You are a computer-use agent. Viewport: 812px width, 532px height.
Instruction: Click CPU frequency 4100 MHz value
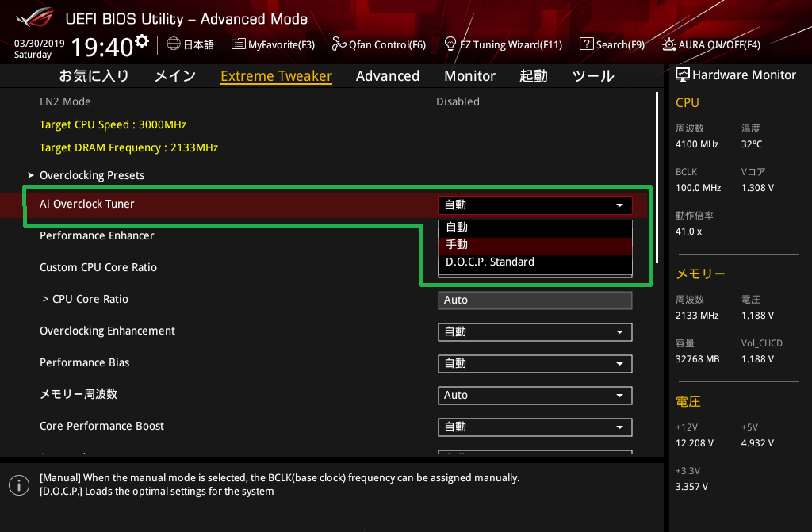click(x=697, y=144)
